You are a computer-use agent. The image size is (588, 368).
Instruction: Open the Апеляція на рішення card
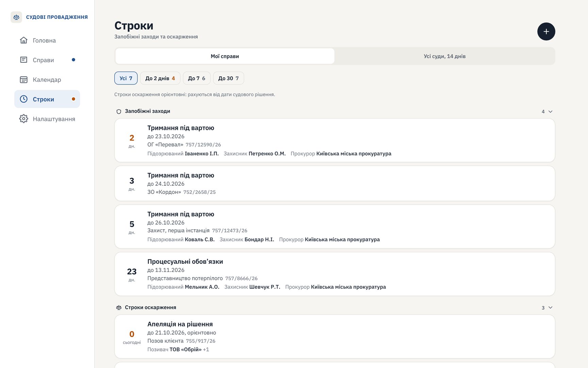(335, 337)
